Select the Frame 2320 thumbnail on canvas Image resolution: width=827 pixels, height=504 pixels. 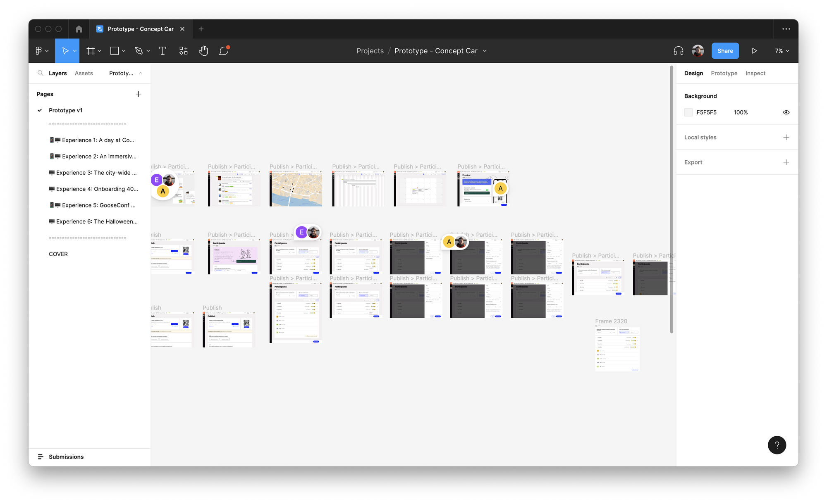[617, 349]
